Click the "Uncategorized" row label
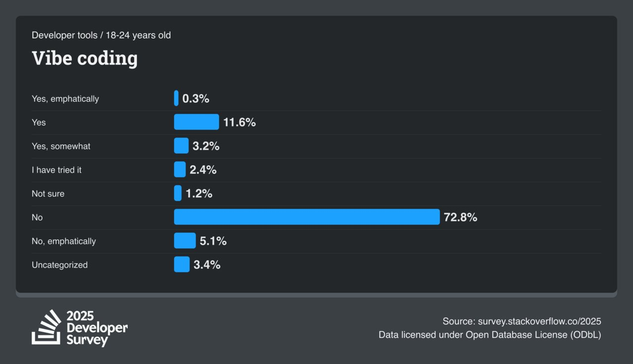This screenshot has width=633, height=364. tap(59, 265)
